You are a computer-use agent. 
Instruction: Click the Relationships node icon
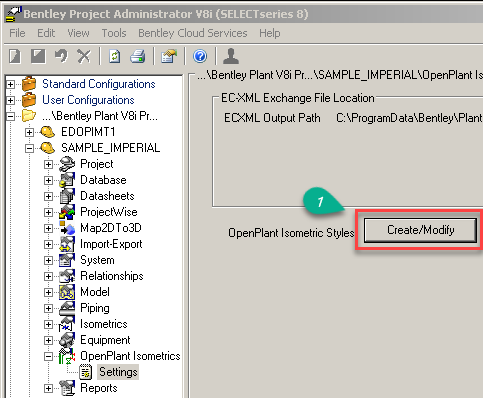tap(67, 276)
